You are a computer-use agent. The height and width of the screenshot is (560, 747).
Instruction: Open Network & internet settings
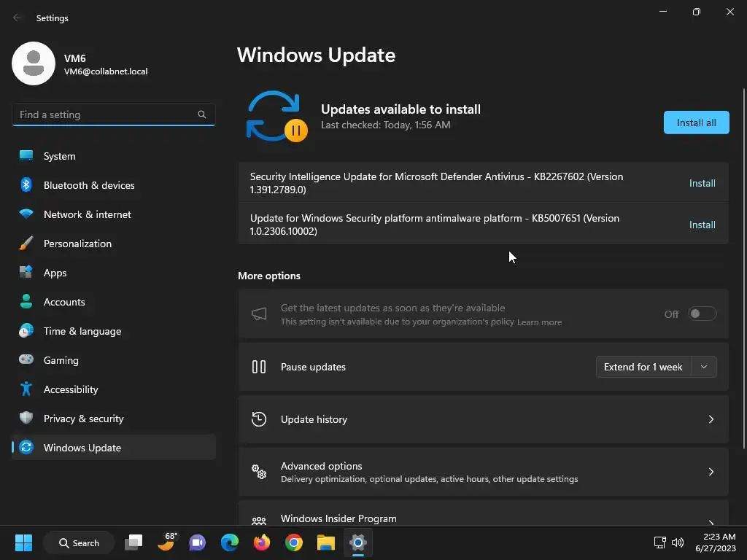(113, 214)
